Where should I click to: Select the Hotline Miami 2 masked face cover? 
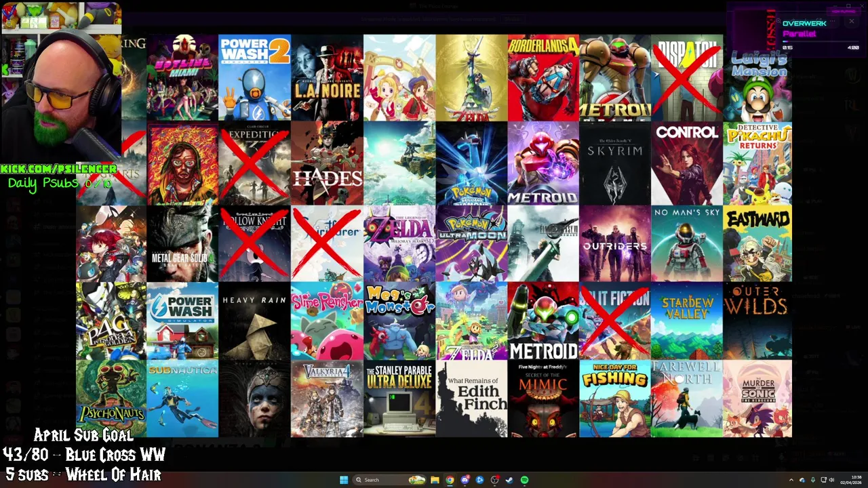[x=182, y=163]
